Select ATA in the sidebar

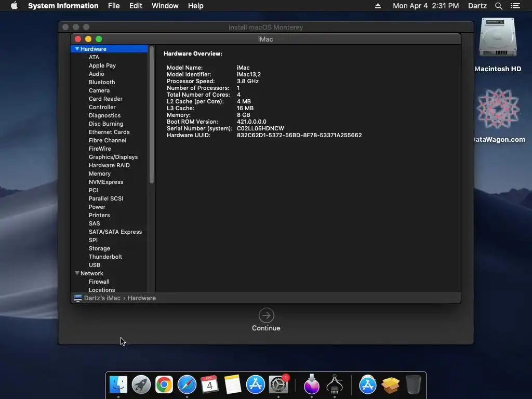coord(94,57)
